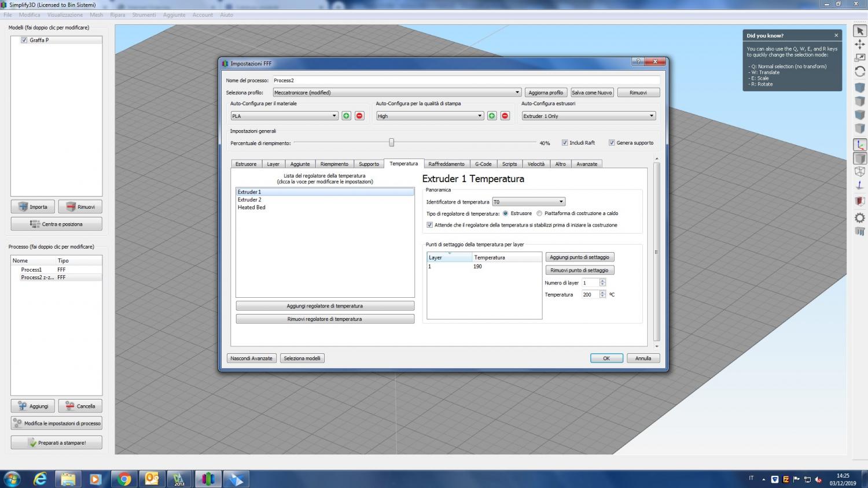The image size is (868, 488).
Task: Open the cross section view tool
Action: (860, 201)
